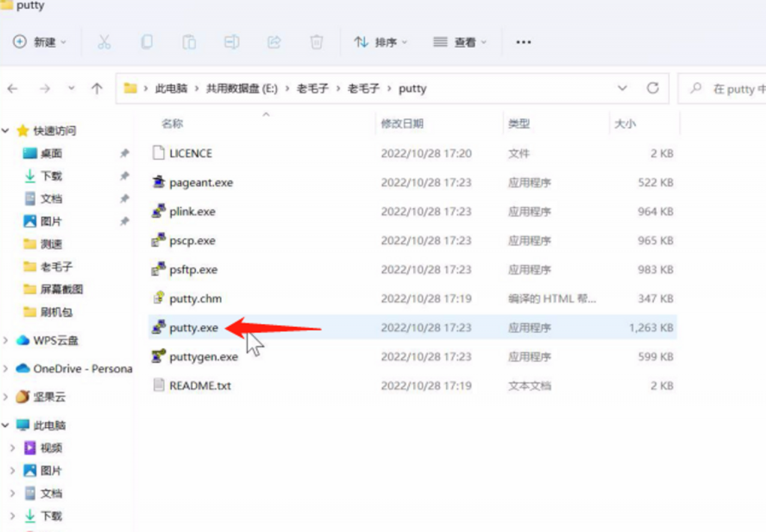Click the Delete trash can icon
This screenshot has width=766, height=532.
pos(316,42)
